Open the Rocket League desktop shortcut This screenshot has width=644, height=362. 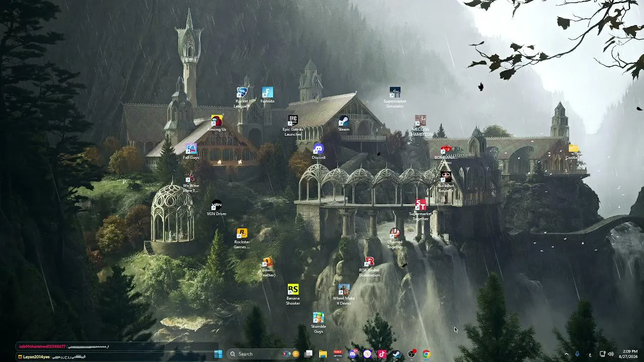click(x=242, y=97)
